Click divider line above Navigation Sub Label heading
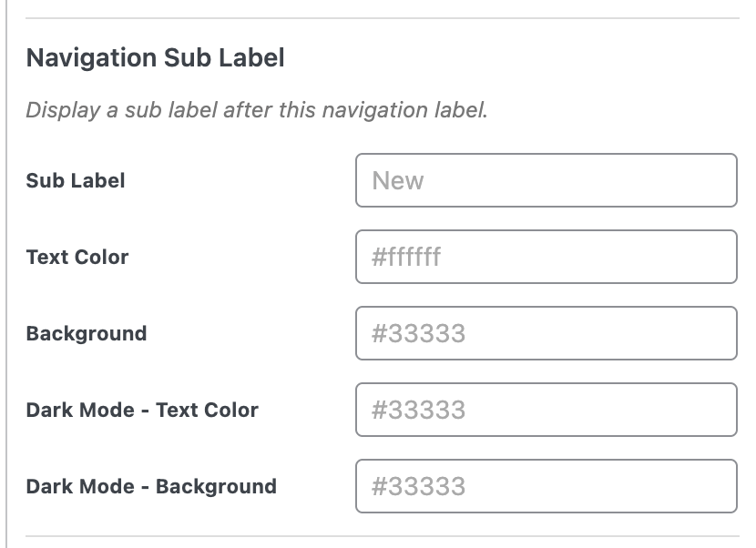 pyautogui.click(x=383, y=18)
